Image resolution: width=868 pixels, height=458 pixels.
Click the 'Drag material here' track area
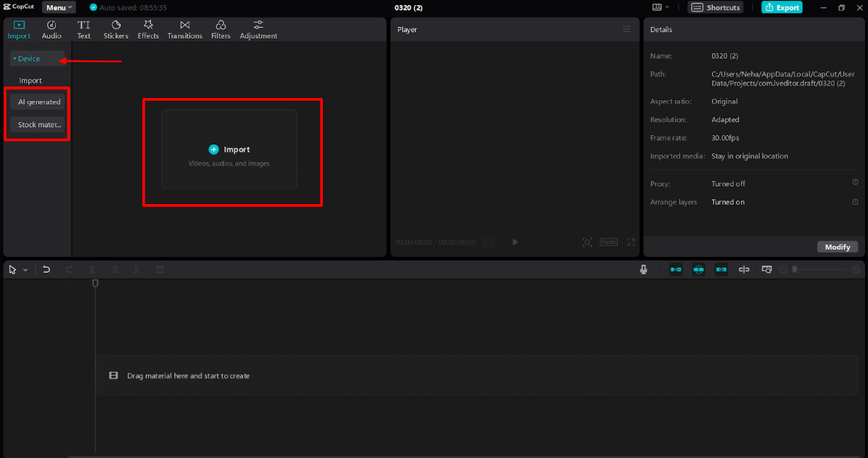(x=477, y=375)
